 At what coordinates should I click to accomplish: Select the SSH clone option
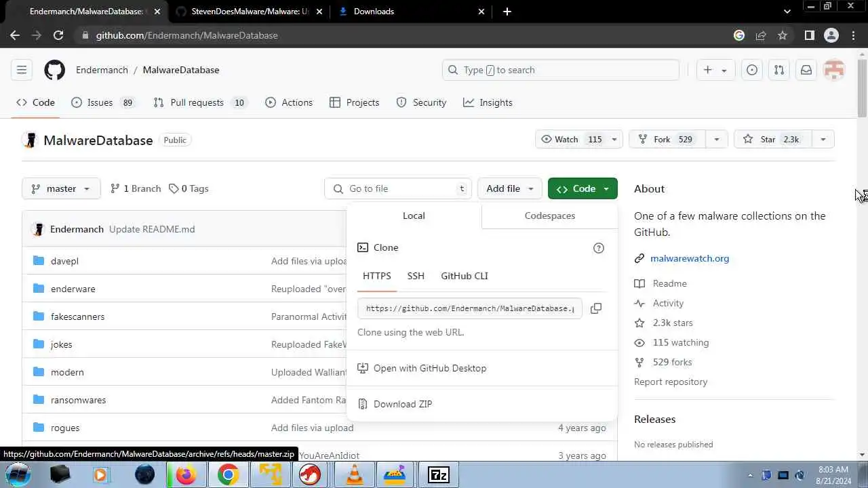[x=416, y=276]
